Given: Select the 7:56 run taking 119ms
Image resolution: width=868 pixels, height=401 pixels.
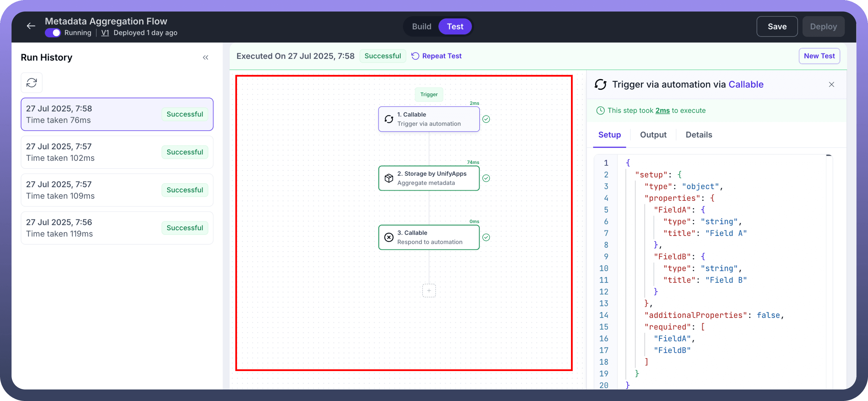Looking at the screenshot, I should pos(117,228).
